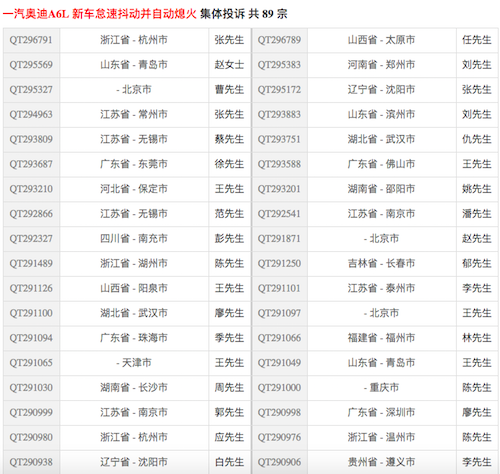This screenshot has width=500, height=474.
Task: Click complaint ID QT292541
Action: click(x=279, y=214)
